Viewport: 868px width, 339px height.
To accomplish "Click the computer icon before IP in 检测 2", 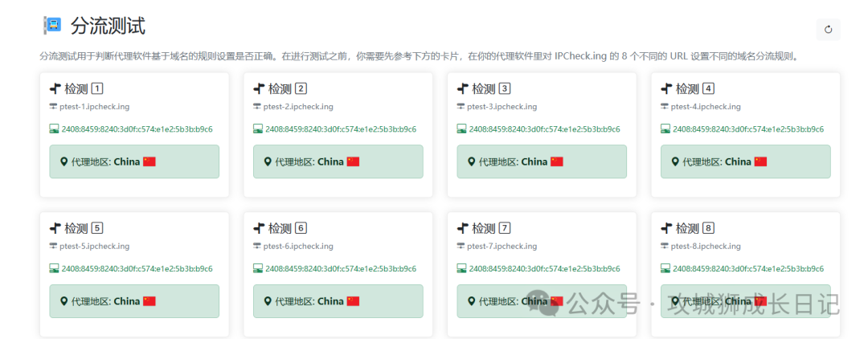I will click(x=258, y=129).
